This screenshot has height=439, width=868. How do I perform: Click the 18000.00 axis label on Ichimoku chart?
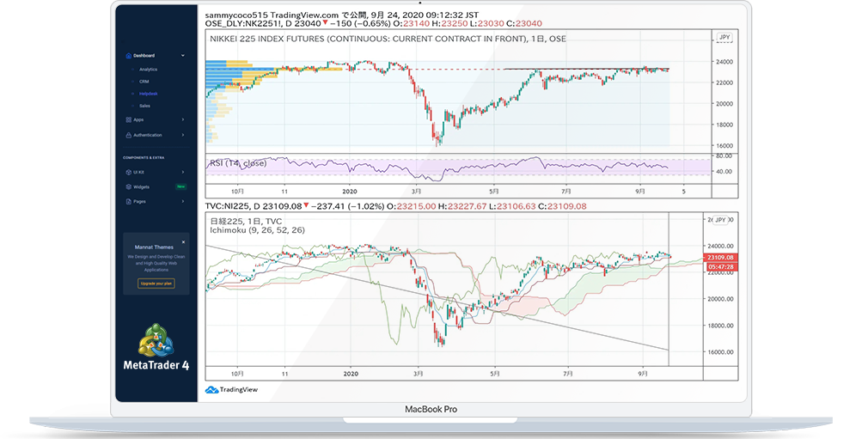click(x=719, y=326)
